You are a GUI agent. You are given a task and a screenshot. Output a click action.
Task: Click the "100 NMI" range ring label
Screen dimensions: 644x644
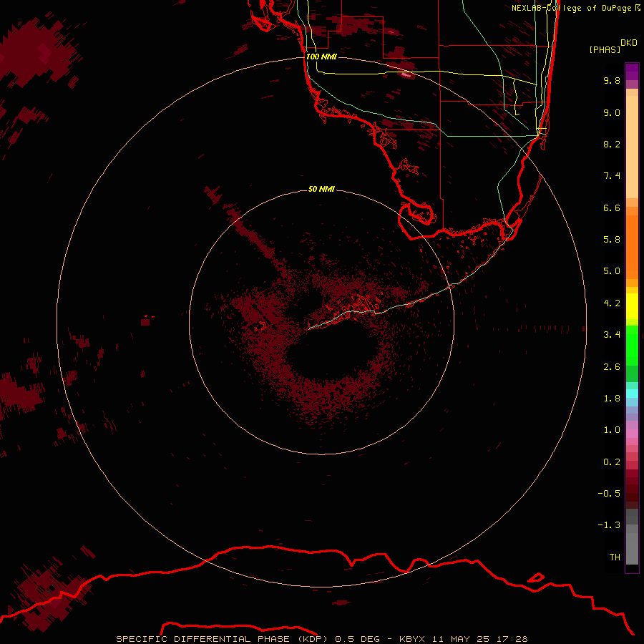tap(321, 57)
